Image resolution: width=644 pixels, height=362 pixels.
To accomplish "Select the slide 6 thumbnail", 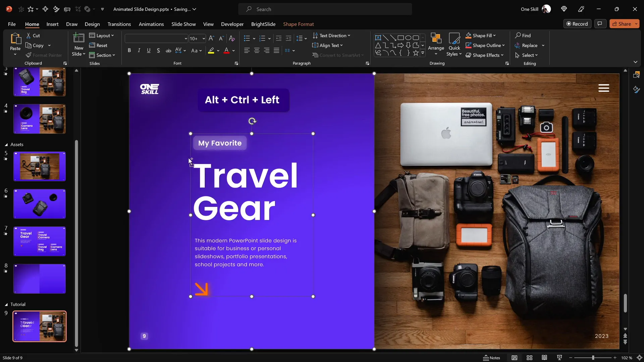I will [x=39, y=203].
